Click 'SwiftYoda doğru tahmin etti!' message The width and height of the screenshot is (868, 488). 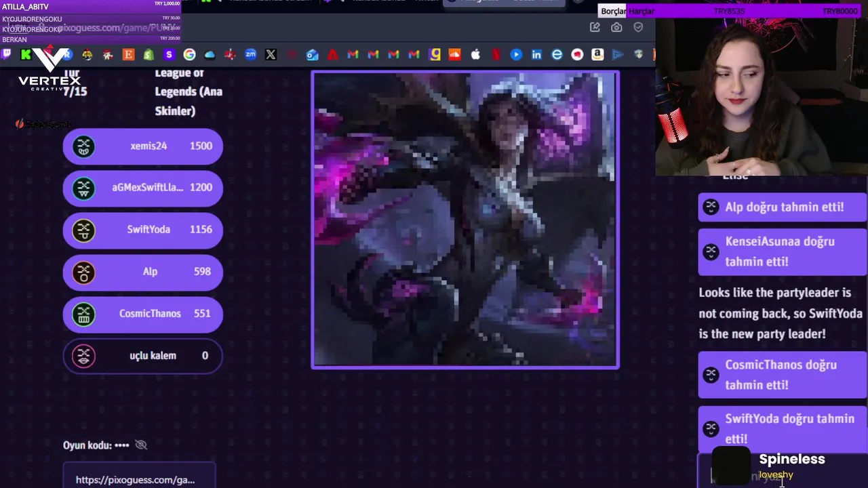pos(783,428)
